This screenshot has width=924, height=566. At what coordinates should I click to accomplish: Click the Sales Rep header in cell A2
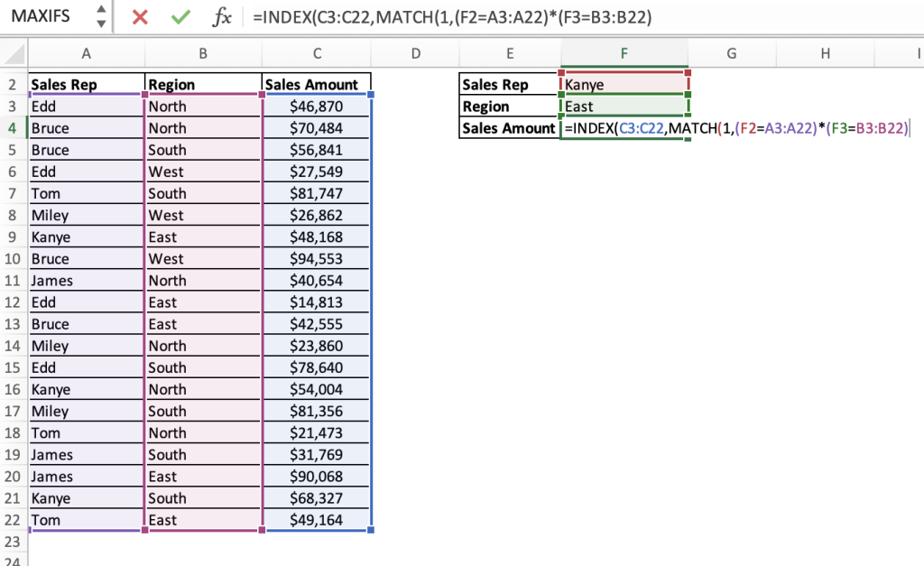pyautogui.click(x=86, y=84)
